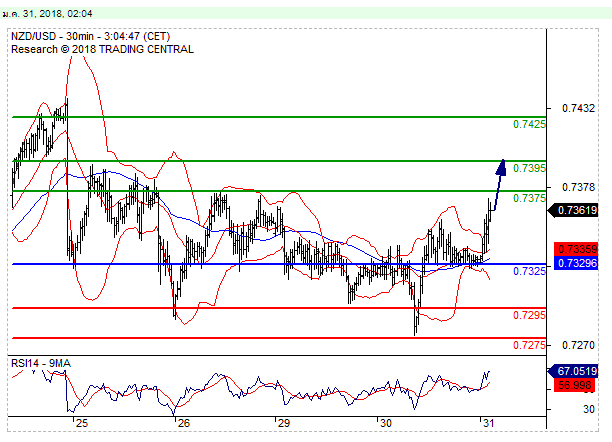
Task: Click the 0.7395 resistance level label
Action: [x=529, y=168]
